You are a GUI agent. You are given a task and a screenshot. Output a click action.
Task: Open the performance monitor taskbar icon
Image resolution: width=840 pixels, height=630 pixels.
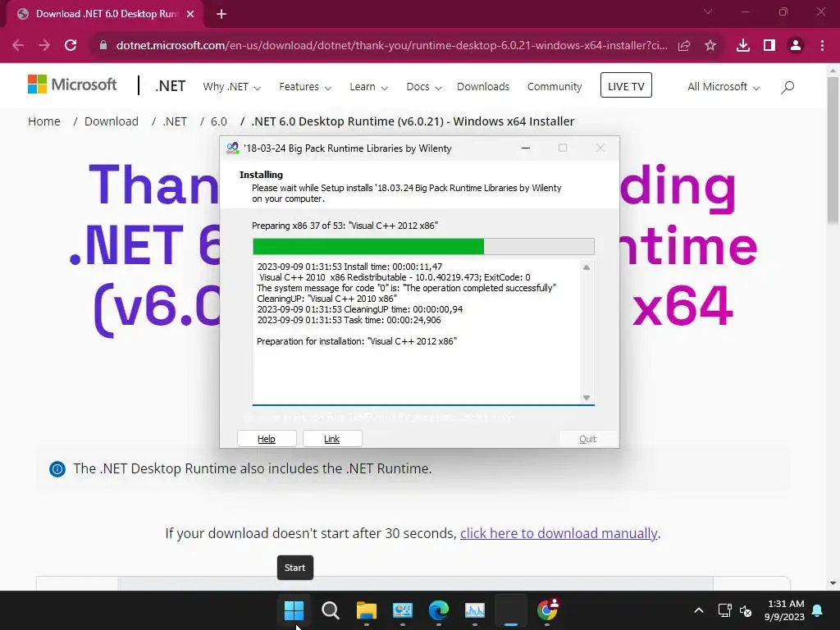pos(475,610)
